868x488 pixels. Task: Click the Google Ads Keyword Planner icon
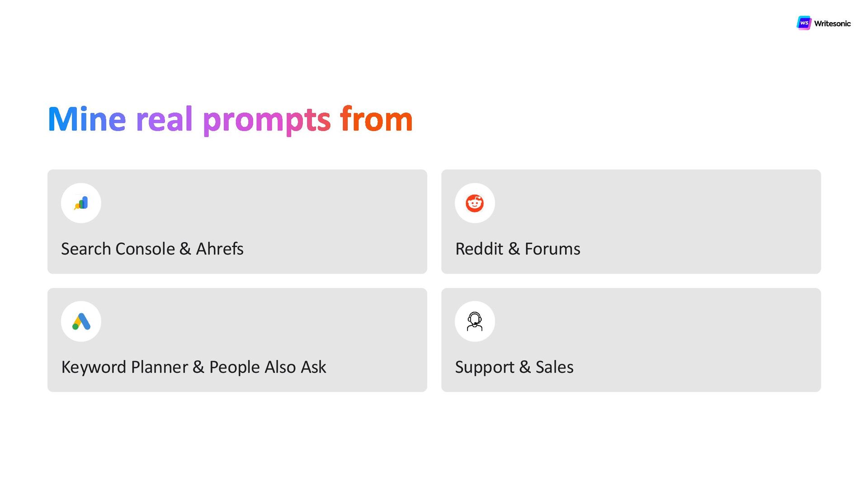click(81, 321)
